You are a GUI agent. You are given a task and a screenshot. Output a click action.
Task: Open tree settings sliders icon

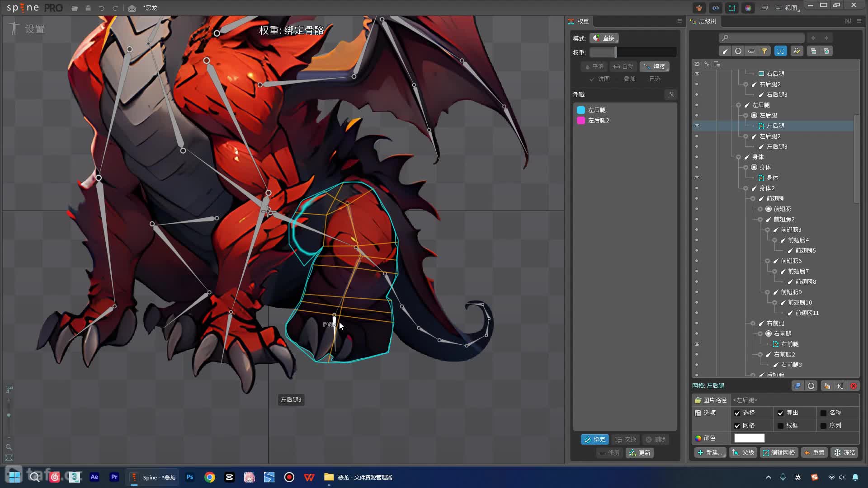click(848, 21)
